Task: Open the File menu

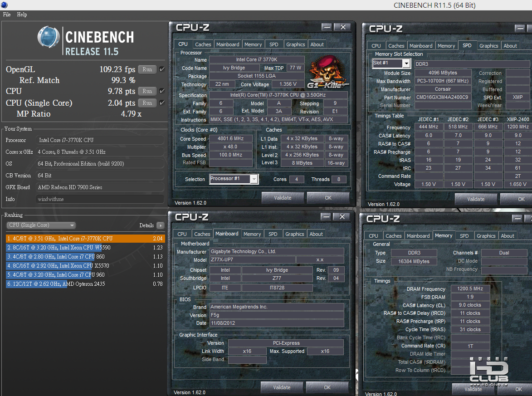Action: [x=7, y=14]
